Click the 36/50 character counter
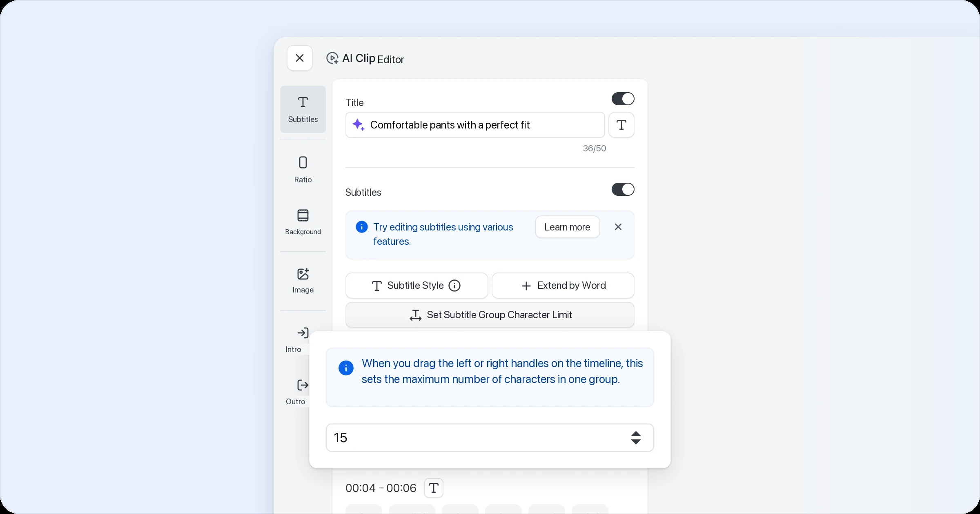980x514 pixels. click(595, 148)
